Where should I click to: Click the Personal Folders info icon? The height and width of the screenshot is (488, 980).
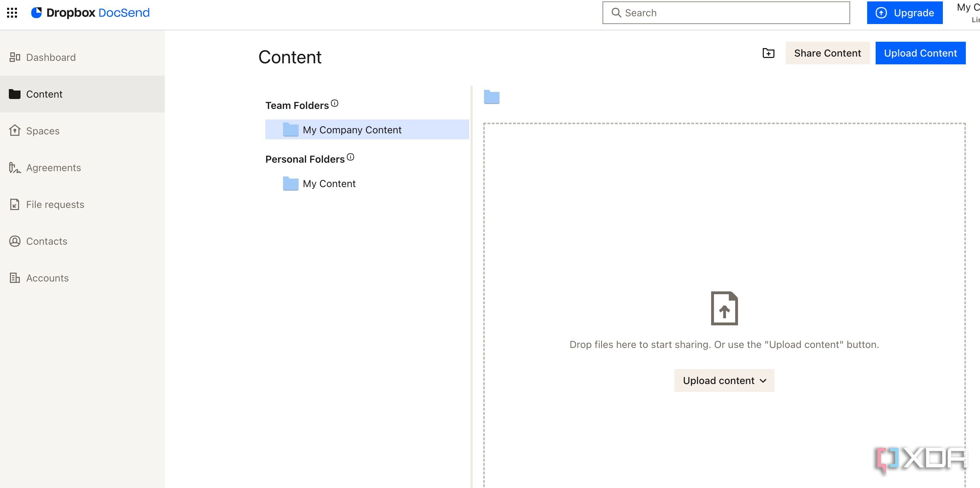pos(350,157)
